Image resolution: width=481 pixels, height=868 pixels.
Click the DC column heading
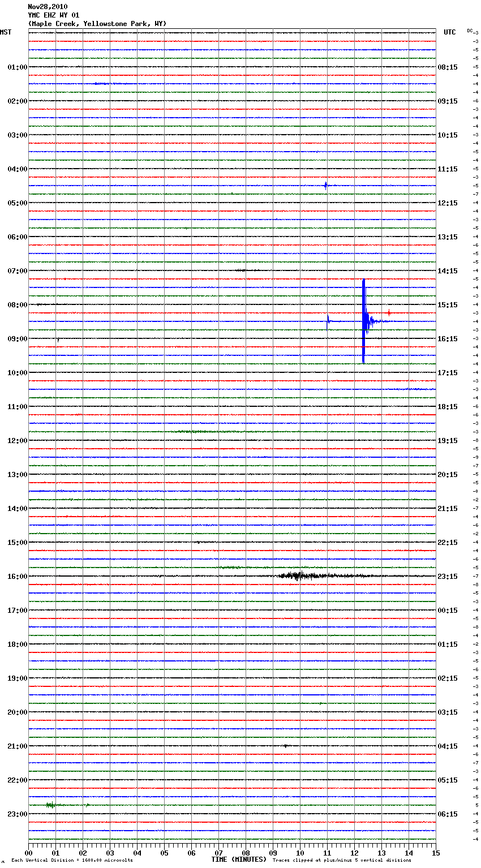(x=470, y=31)
